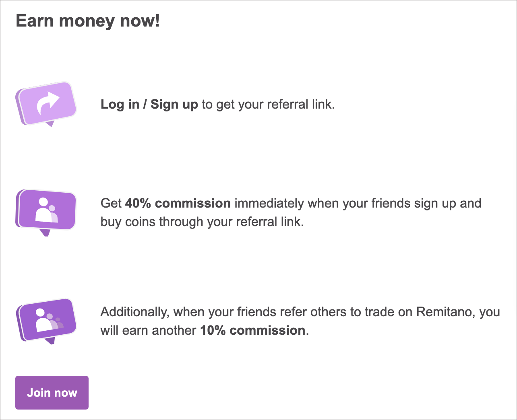Open the Log in / Sign up link
Image resolution: width=517 pixels, height=420 pixels.
[x=149, y=104]
